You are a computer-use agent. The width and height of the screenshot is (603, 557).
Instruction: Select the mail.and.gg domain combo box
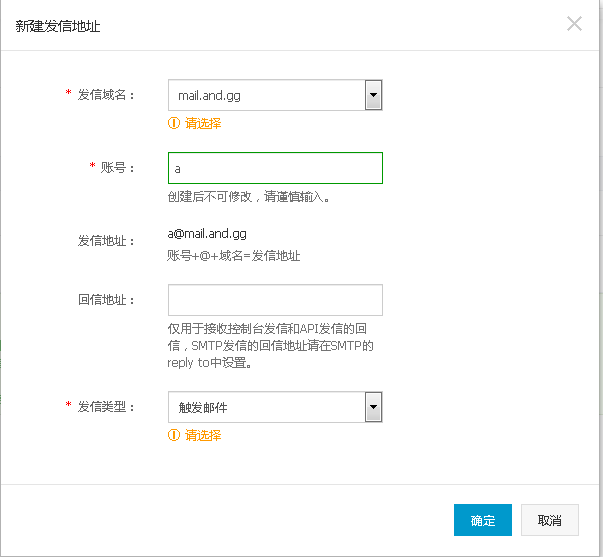[265, 96]
